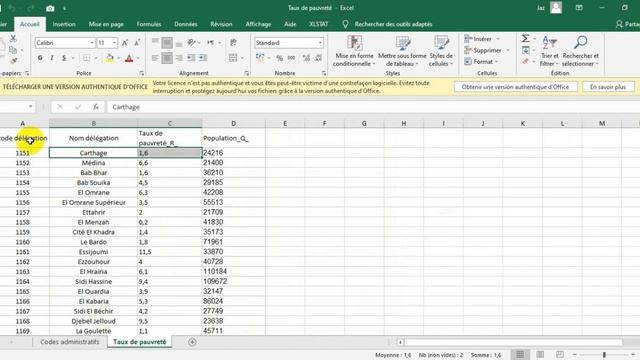This screenshot has width=640, height=360.
Task: Open the font color dropdown arrow
Action: tap(138, 58)
